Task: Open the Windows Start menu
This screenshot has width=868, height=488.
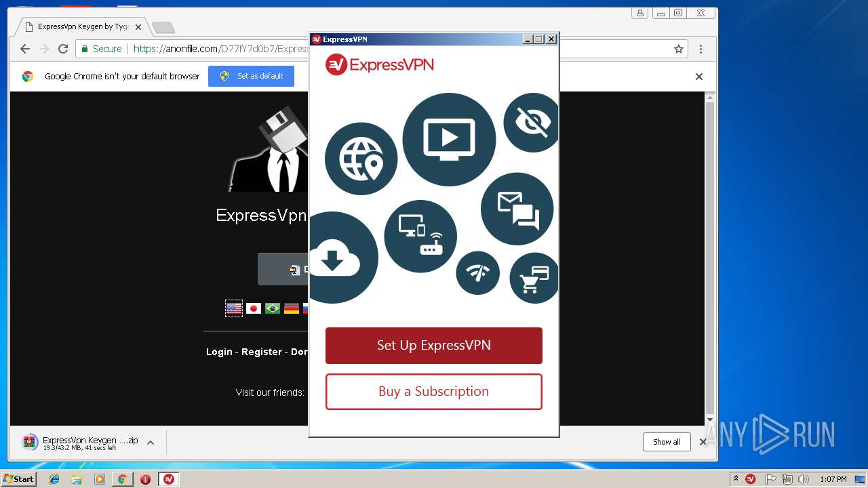Action: (x=19, y=479)
